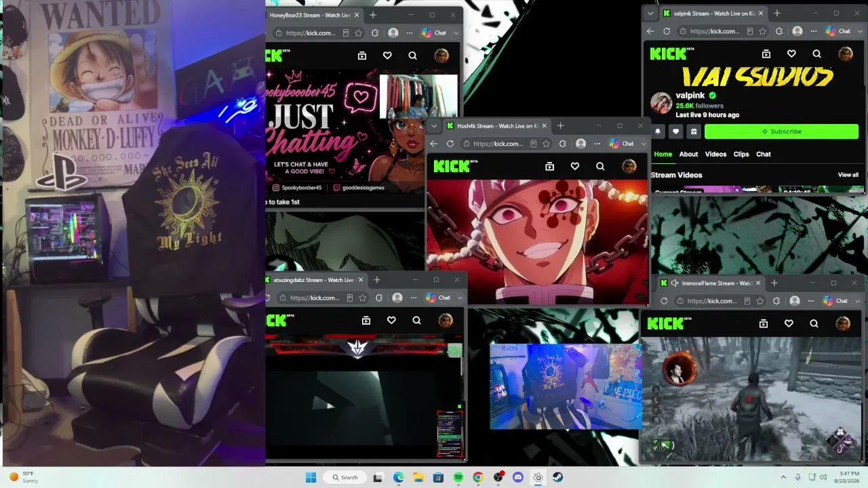Open a new tab in the abuzingdabz window

pos(377,280)
